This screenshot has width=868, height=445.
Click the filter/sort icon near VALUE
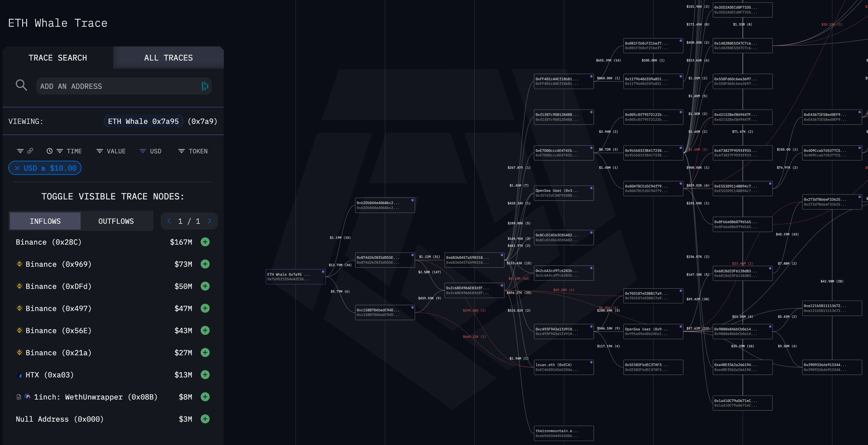point(99,151)
